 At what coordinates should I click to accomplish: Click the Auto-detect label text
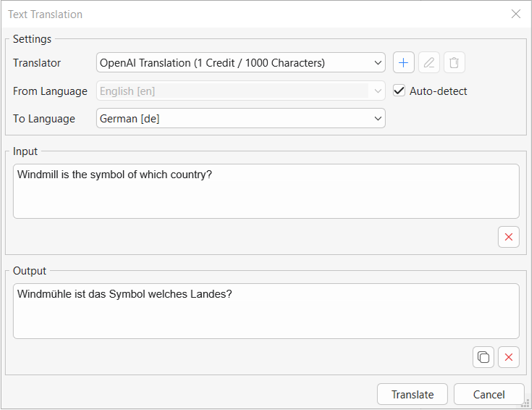coord(438,91)
